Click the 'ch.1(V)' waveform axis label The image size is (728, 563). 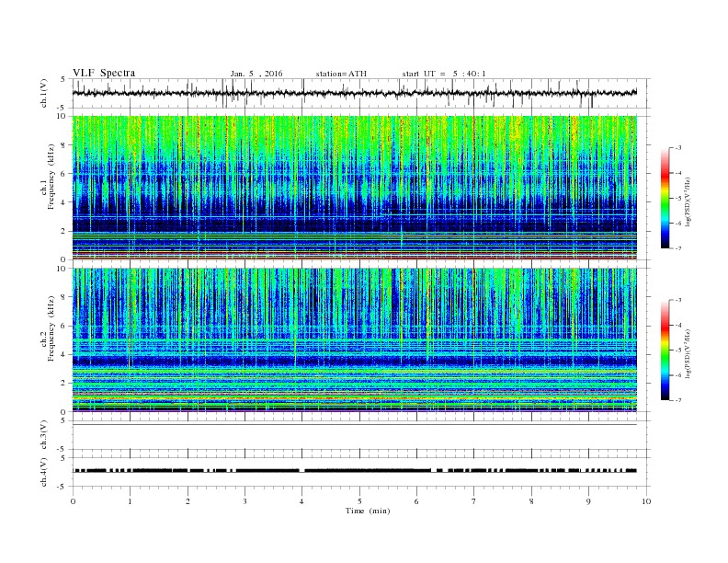[x=44, y=93]
